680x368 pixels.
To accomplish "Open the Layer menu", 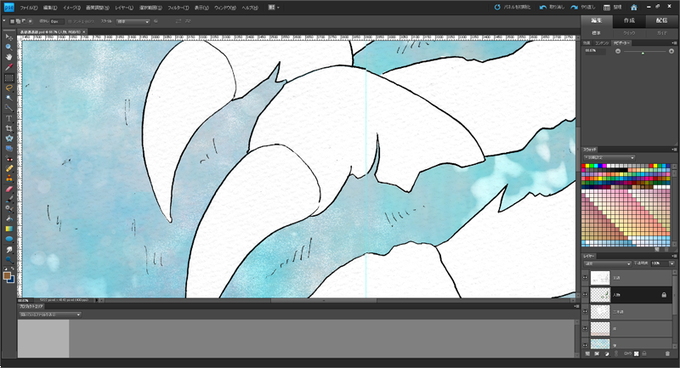I will pyautogui.click(x=124, y=8).
